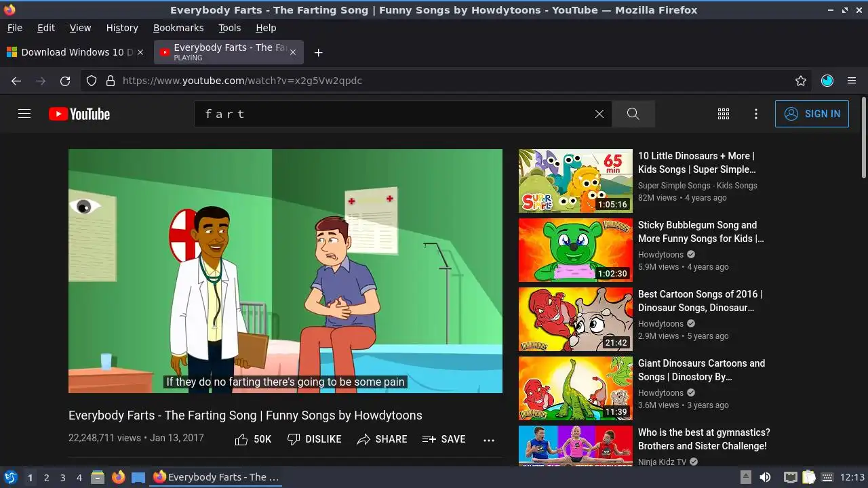Screen dimensions: 868x488
Task: Close the Everybody Farts tab
Action: tap(293, 52)
